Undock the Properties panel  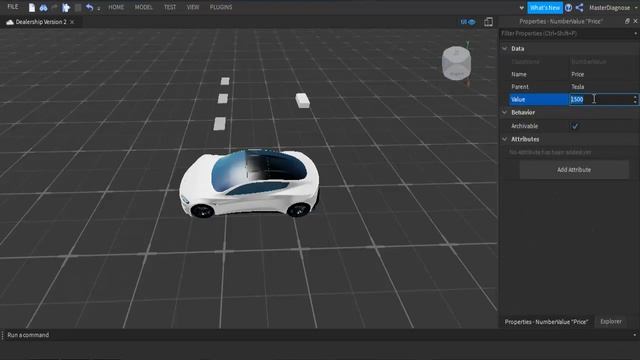(627, 21)
